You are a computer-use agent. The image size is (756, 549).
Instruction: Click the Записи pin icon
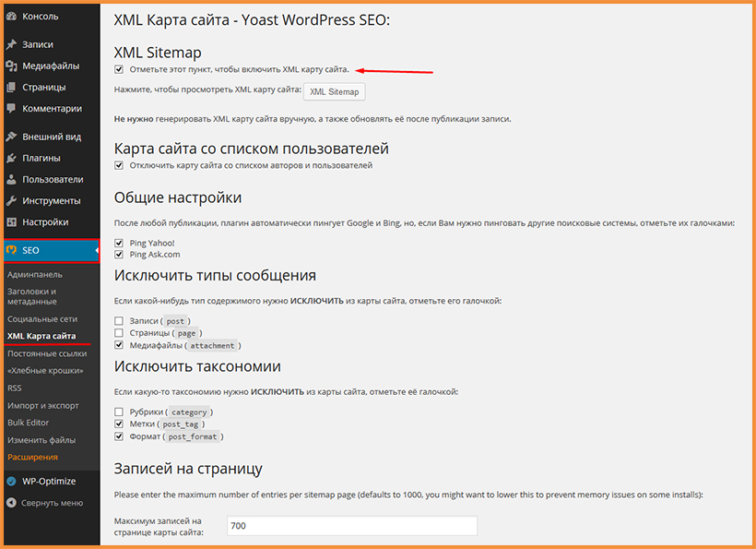12,44
